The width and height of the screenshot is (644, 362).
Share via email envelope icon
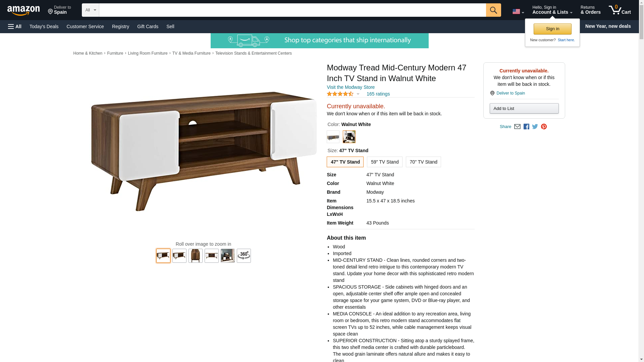click(x=517, y=127)
